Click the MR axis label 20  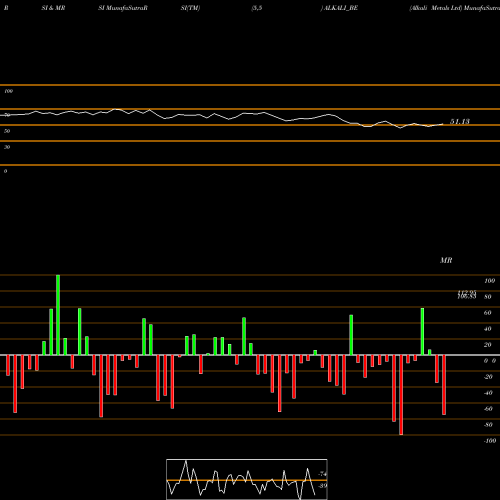click(x=488, y=345)
